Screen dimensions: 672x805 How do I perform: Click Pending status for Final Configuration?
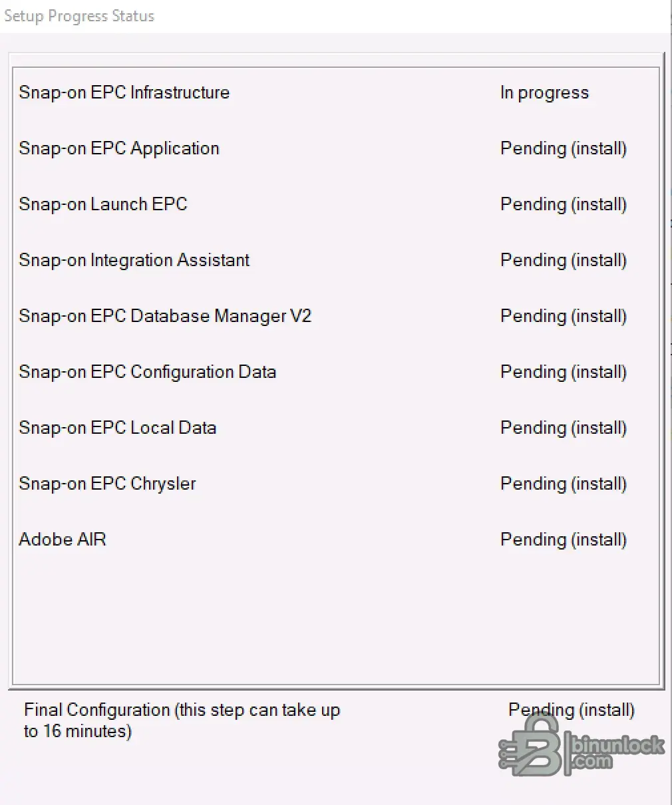point(572,710)
